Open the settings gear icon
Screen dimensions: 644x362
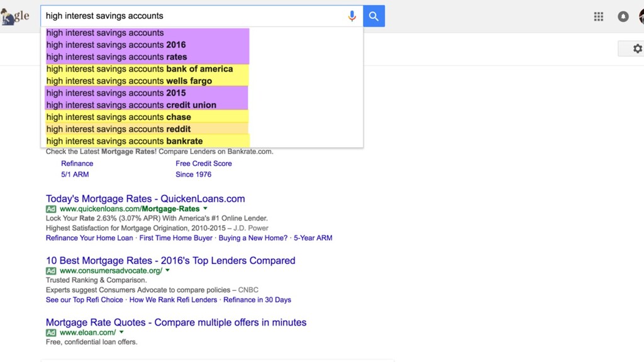click(638, 49)
